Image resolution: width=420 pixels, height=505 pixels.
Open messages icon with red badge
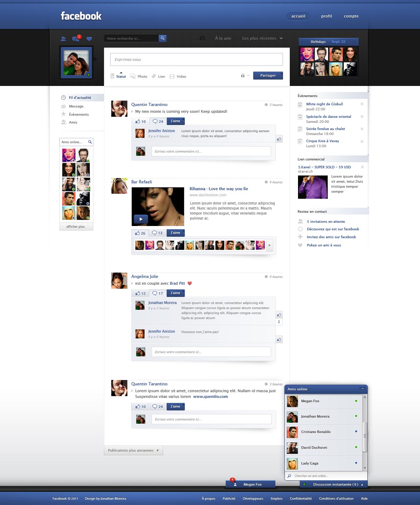(76, 38)
